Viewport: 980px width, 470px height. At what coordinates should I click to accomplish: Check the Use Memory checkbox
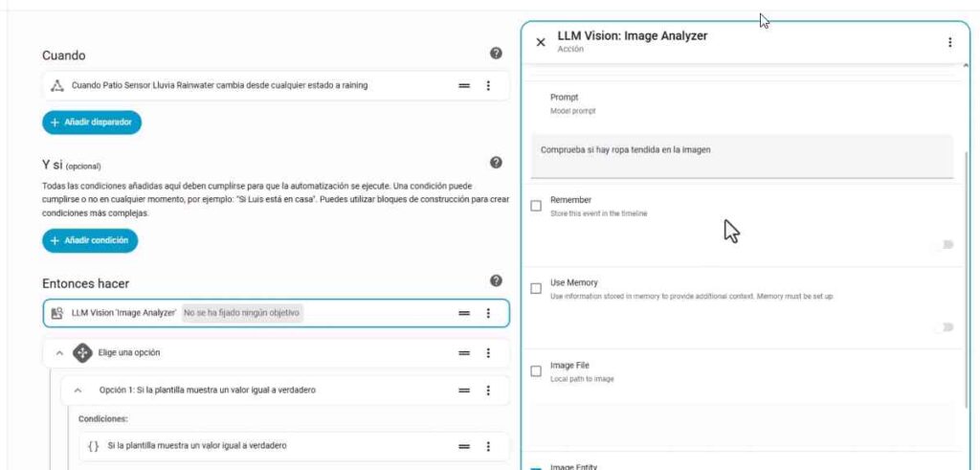point(536,288)
